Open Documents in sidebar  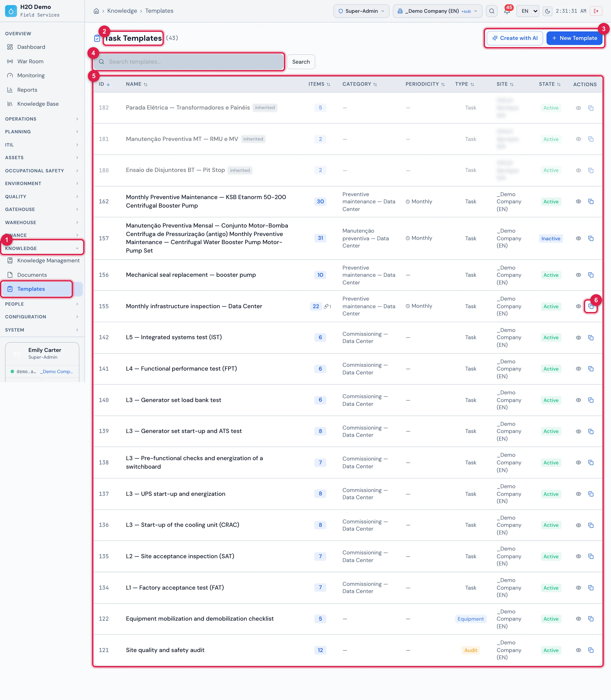coord(42,275)
